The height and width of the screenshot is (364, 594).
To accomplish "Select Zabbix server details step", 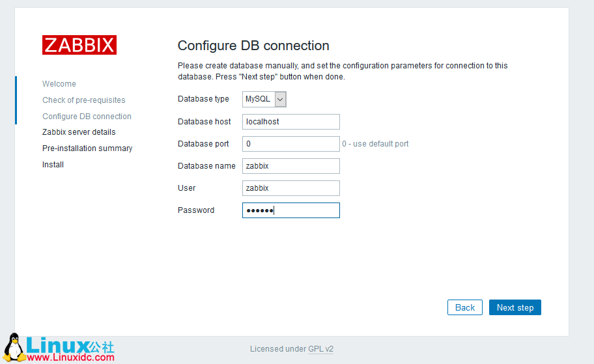I will coord(79,132).
